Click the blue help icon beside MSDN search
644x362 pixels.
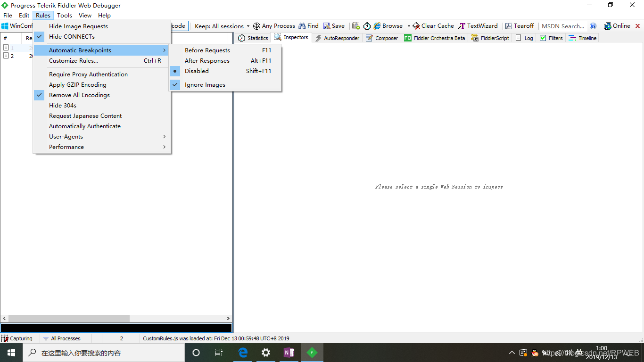[593, 26]
